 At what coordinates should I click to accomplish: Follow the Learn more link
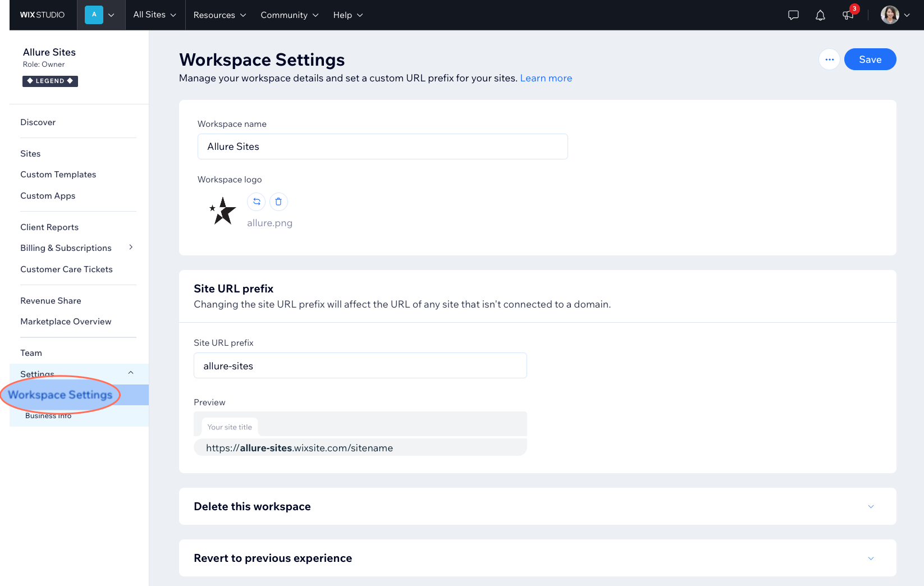coord(546,78)
